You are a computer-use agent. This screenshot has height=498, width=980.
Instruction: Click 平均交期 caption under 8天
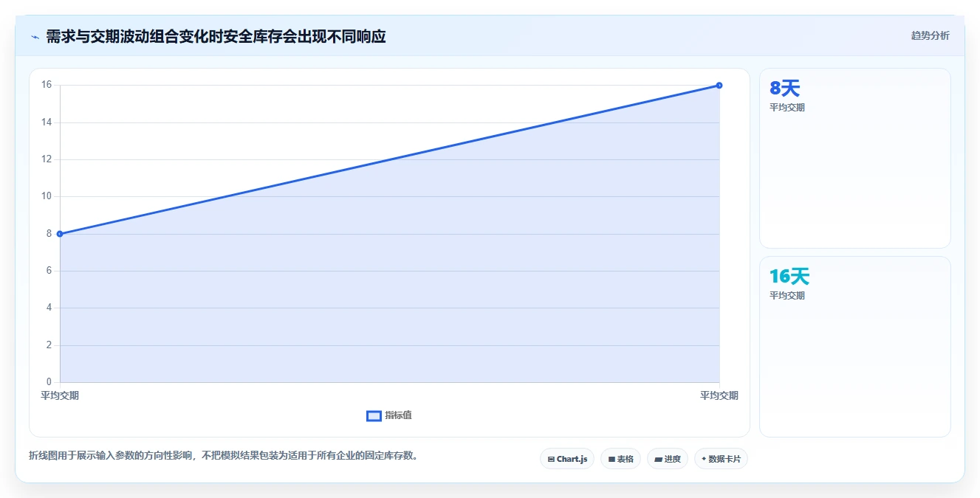tap(787, 107)
